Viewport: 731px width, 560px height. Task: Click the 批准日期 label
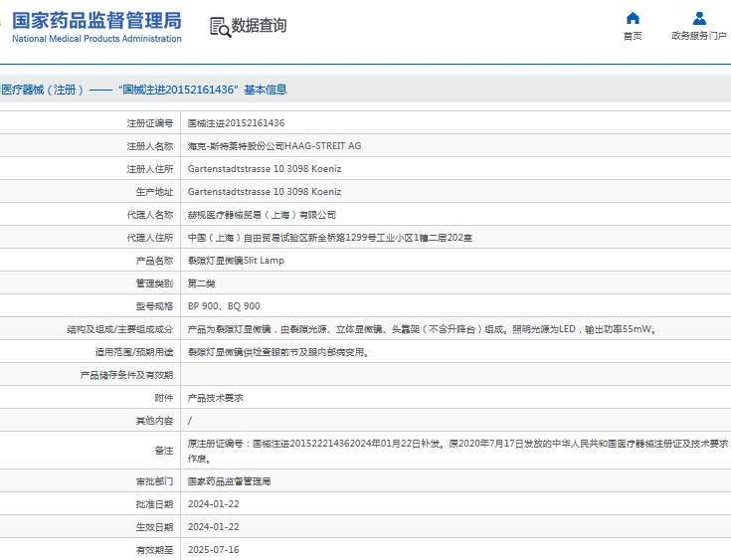(154, 504)
